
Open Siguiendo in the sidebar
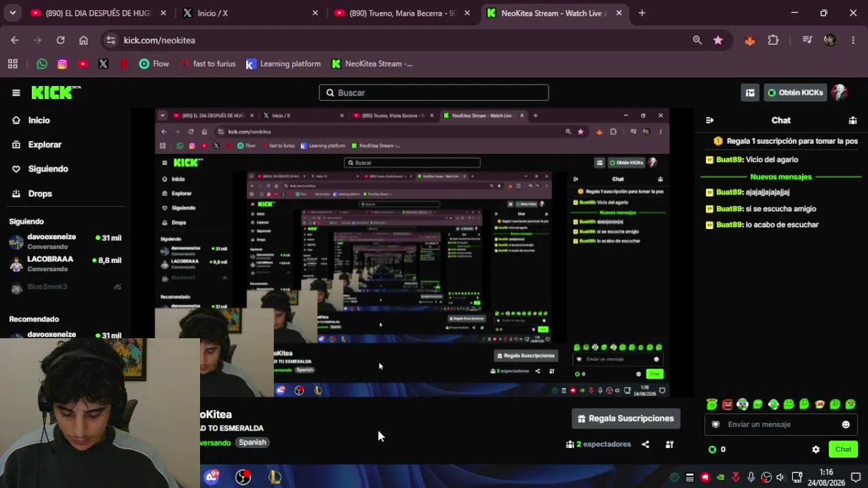[41, 169]
